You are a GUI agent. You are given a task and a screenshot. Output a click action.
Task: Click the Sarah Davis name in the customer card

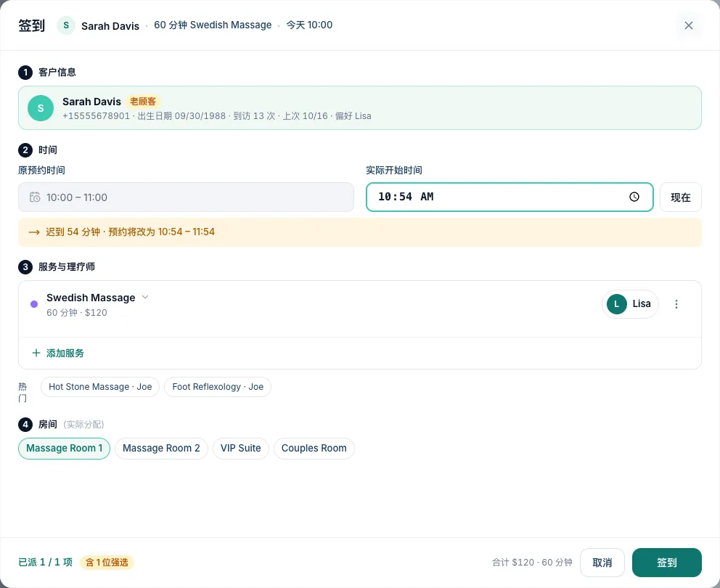92,102
